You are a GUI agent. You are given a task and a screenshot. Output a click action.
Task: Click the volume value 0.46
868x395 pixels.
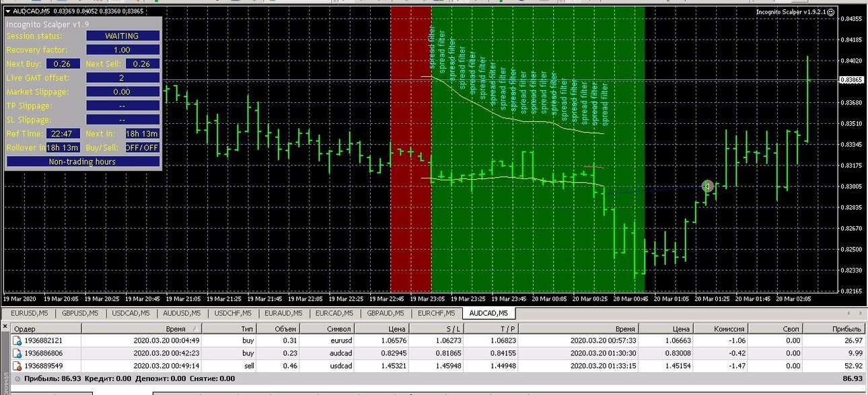tap(289, 366)
